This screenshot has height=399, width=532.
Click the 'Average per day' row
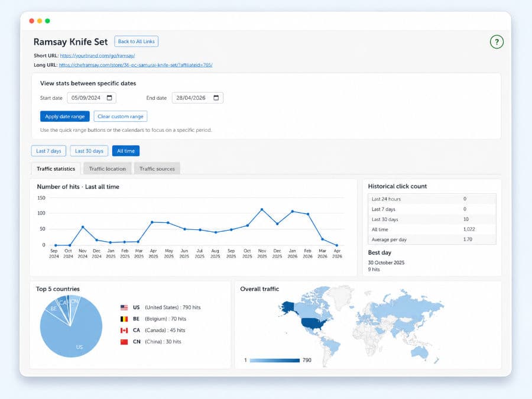pos(432,239)
